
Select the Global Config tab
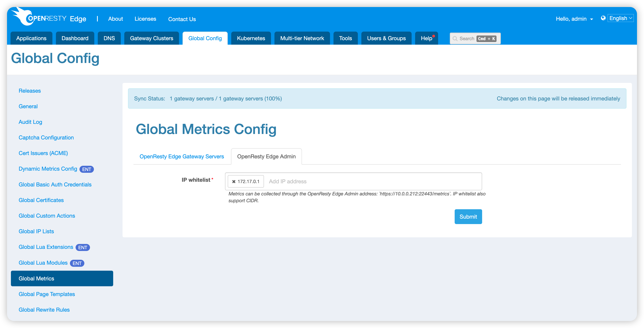coord(205,38)
